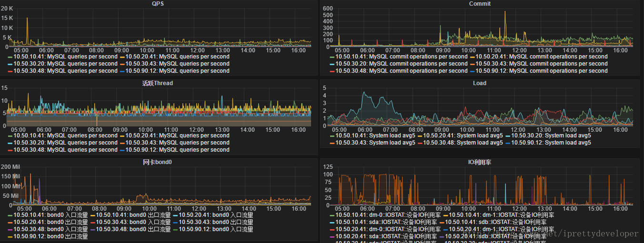Screen dimensions: 644x243
Task: Toggle 10.50.10.41 dm-0 IOSTAT series
Action: point(385,214)
